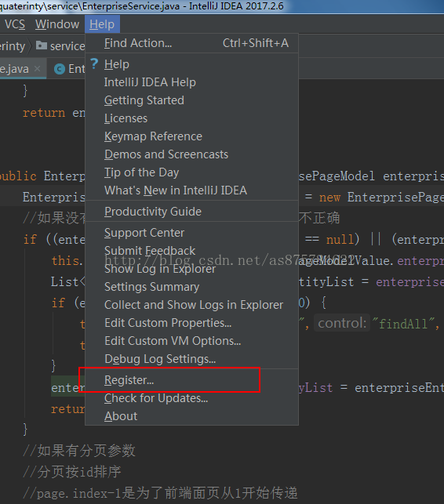Screen dimensions: 444x504
Task: Click the service folder icon in breadcrumb
Action: point(41,45)
